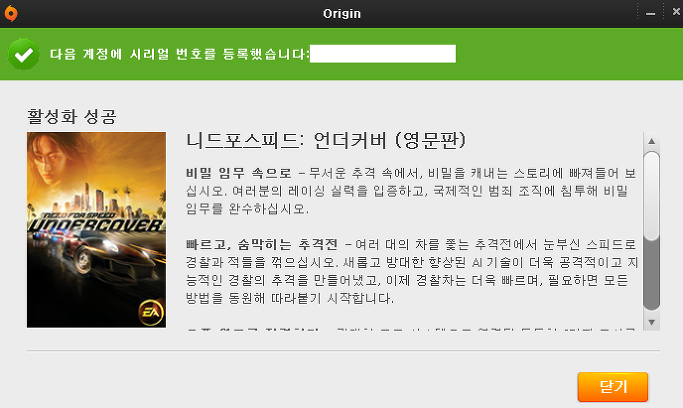Screen dimensions: 683x408
Task: Click the 활성화 성공 heading
Action: point(72,116)
